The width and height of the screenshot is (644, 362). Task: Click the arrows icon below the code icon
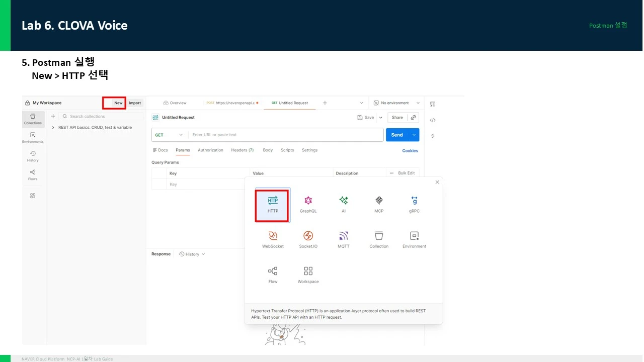point(433,136)
